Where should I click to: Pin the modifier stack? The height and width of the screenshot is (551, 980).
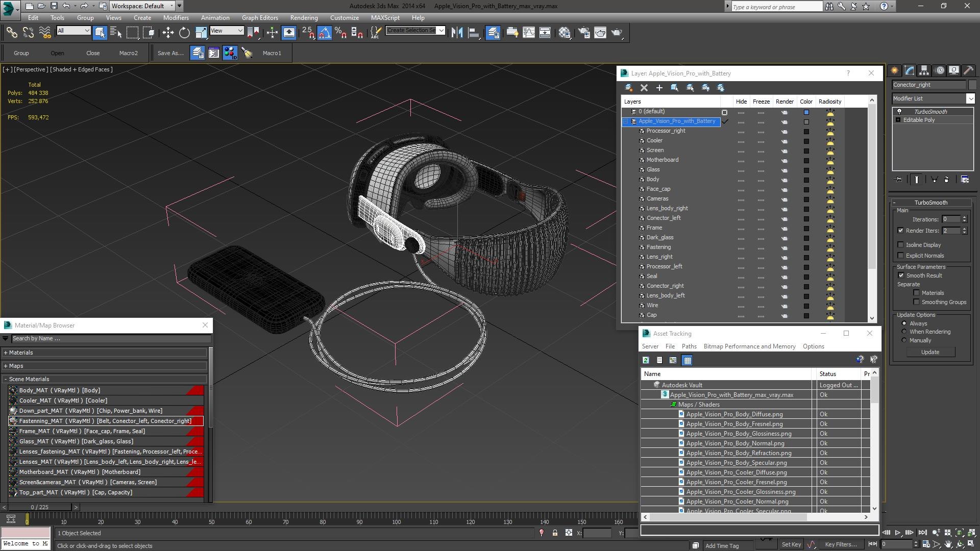[899, 180]
